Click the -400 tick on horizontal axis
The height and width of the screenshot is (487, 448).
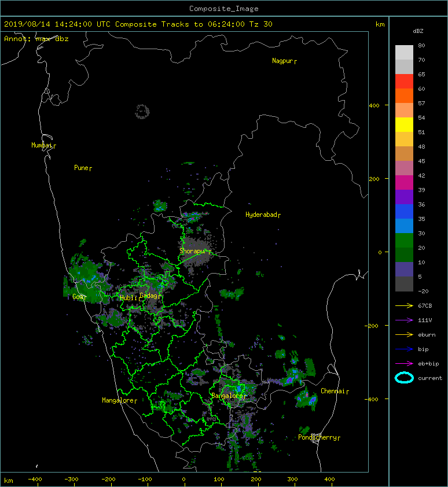tap(35, 479)
